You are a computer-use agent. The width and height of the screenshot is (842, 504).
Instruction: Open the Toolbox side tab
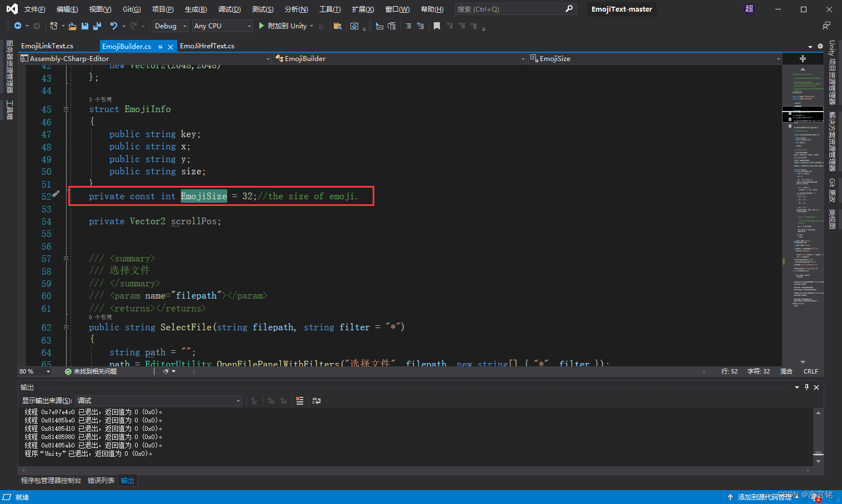pyautogui.click(x=9, y=110)
